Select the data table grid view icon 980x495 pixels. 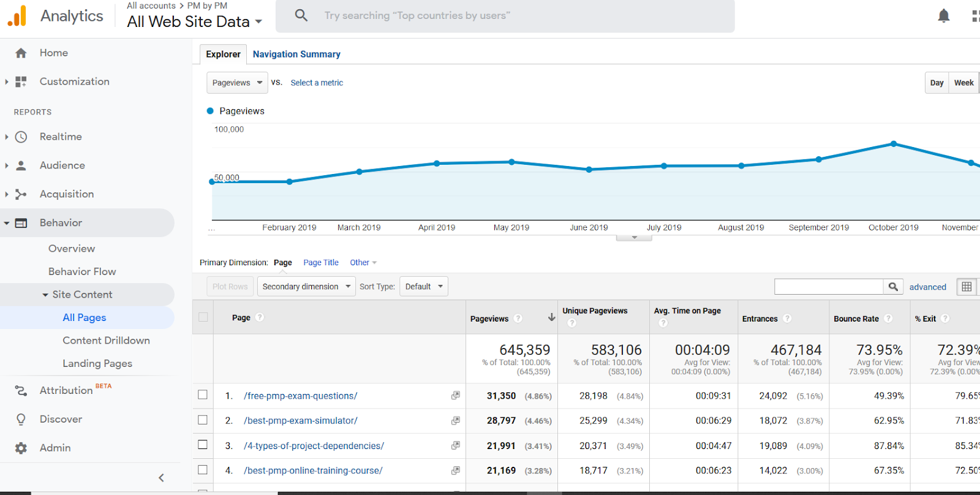click(x=967, y=287)
